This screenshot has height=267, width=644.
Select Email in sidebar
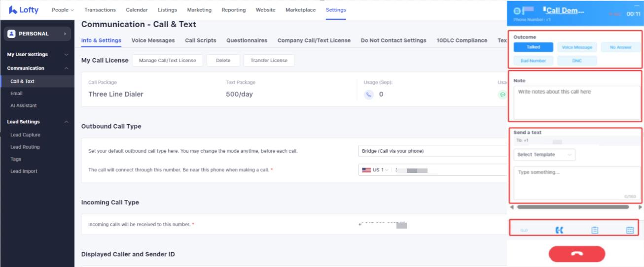pyautogui.click(x=17, y=94)
